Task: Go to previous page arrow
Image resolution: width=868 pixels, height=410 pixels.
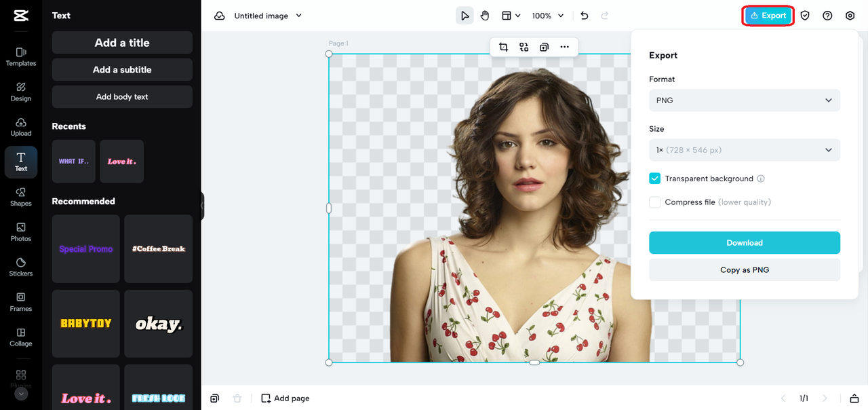Action: (783, 398)
